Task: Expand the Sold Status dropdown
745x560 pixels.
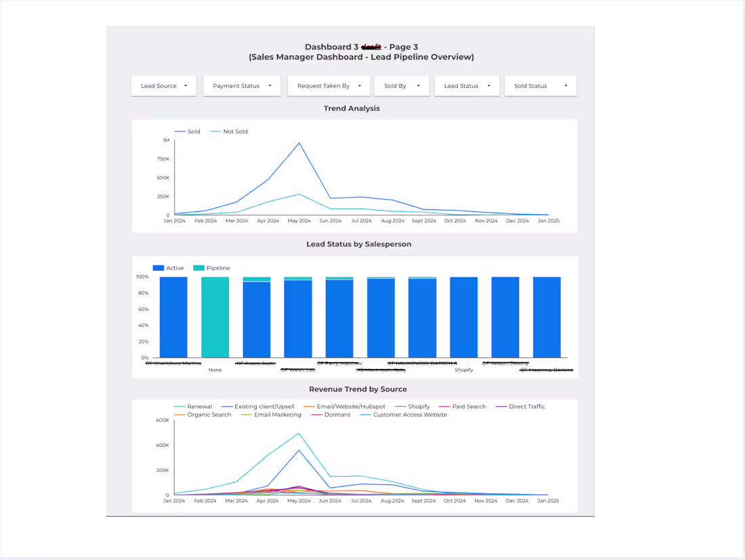Action: (540, 85)
